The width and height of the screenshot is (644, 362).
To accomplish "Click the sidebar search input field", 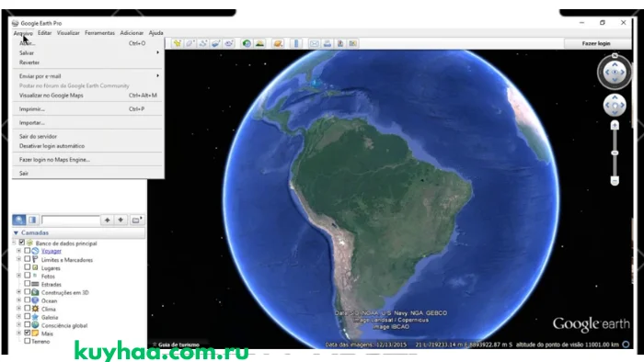I will tap(70, 221).
